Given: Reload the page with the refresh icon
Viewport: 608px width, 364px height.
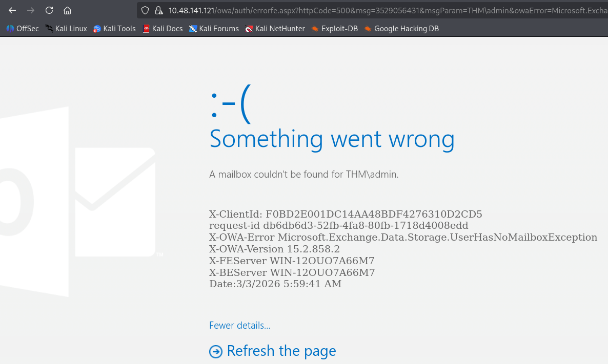Looking at the screenshot, I should (x=49, y=10).
